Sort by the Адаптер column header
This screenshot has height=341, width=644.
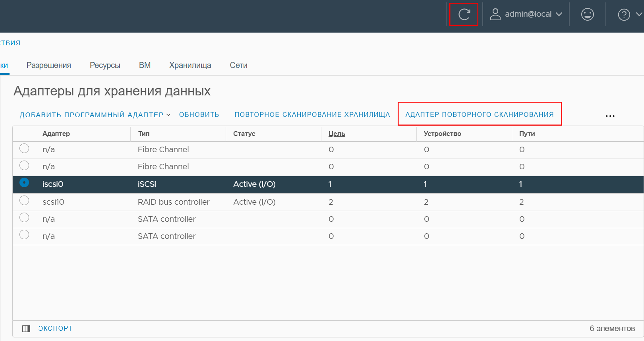(56, 134)
